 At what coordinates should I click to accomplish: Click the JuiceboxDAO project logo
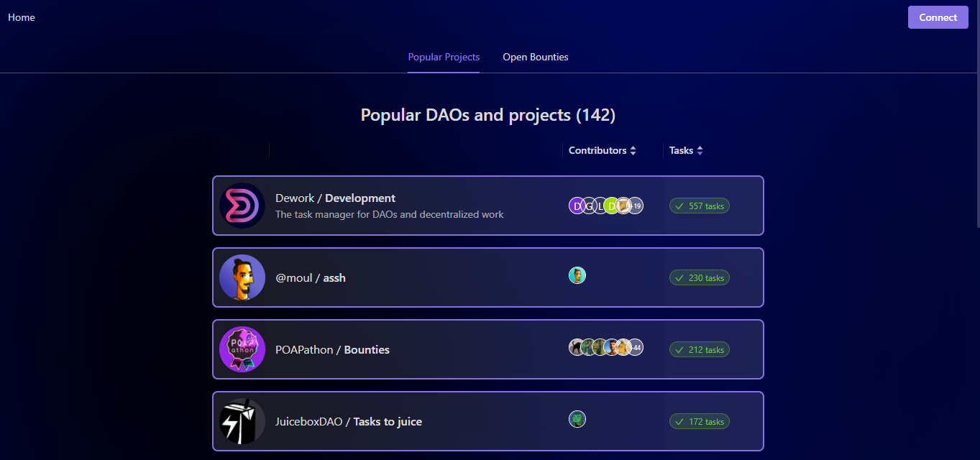pyautogui.click(x=242, y=421)
